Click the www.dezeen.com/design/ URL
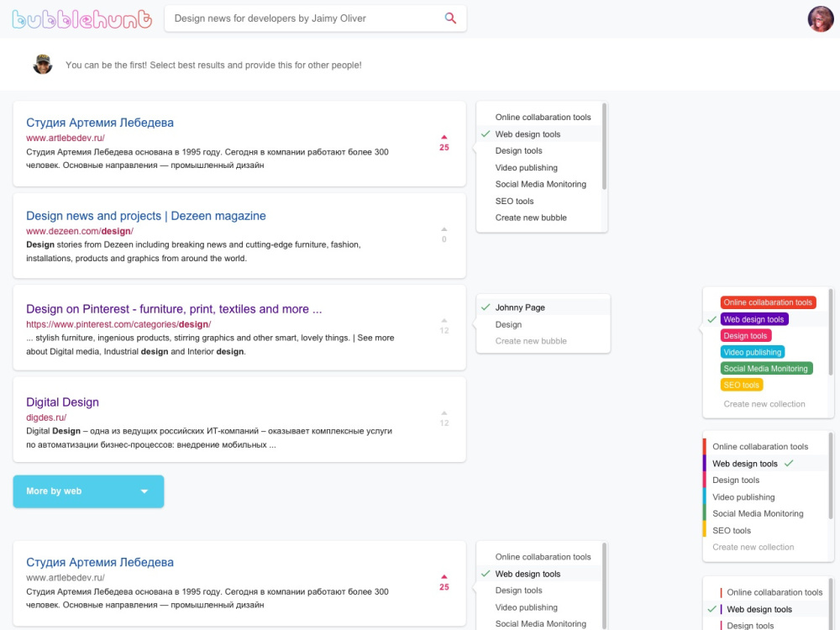The width and height of the screenshot is (840, 630). click(80, 231)
